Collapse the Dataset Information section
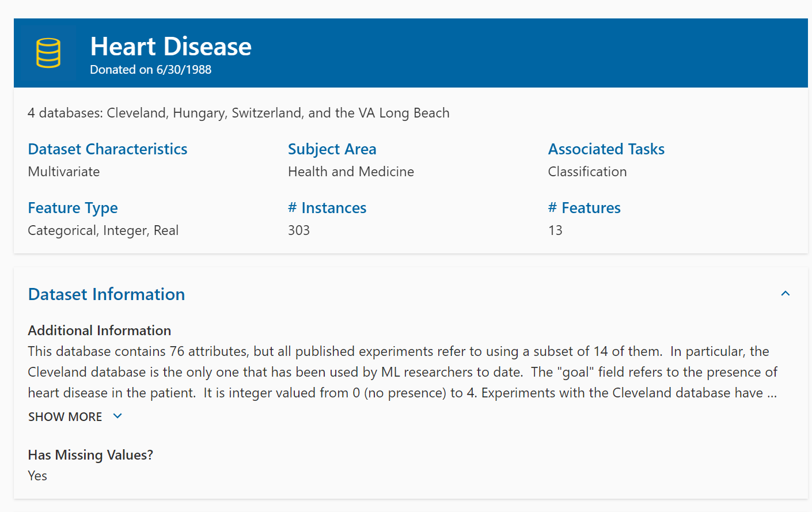 click(786, 294)
